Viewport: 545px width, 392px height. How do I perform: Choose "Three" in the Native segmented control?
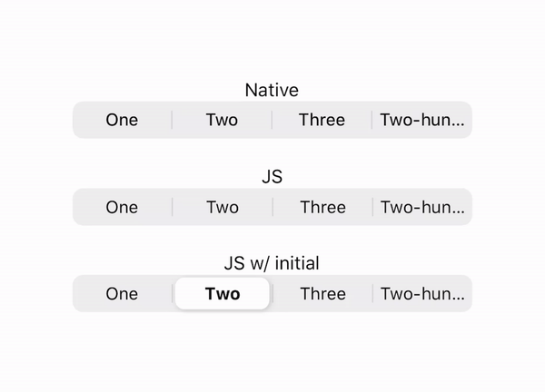coord(322,120)
